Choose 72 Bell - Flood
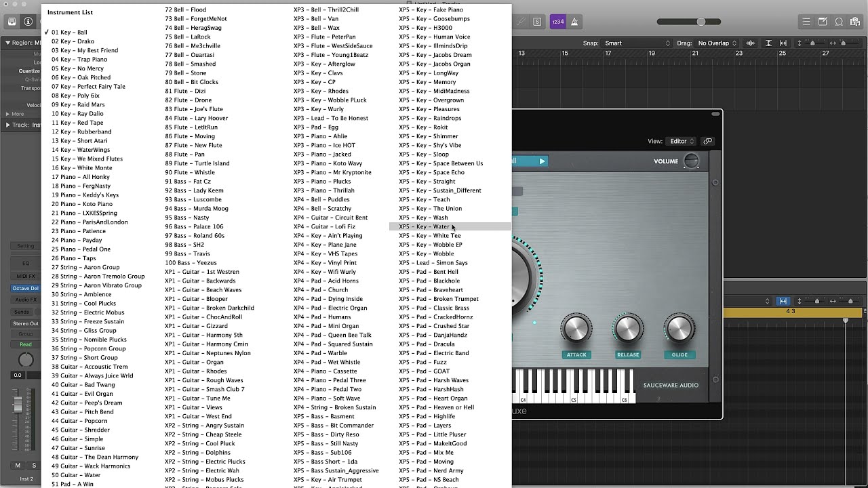 [x=185, y=9]
